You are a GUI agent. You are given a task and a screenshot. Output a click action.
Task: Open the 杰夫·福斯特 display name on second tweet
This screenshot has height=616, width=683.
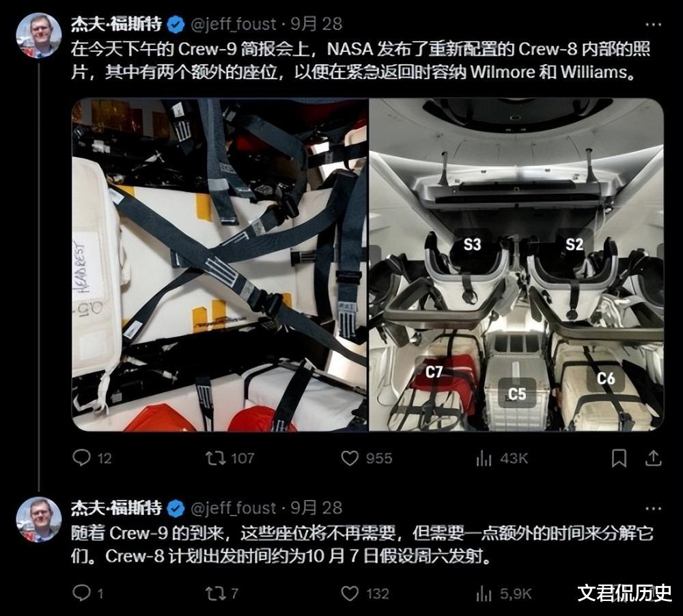tap(117, 508)
